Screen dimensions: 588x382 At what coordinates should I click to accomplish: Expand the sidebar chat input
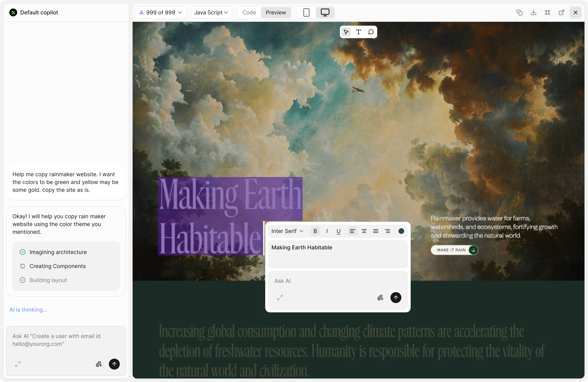pyautogui.click(x=18, y=364)
